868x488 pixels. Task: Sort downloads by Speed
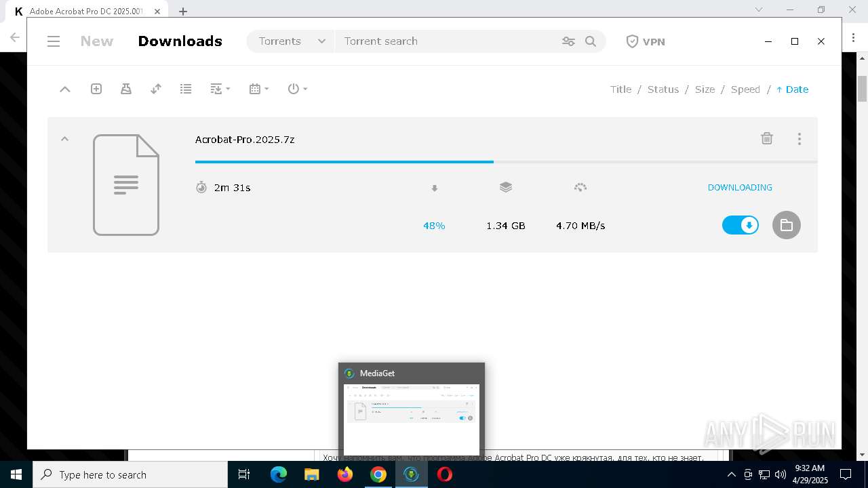(x=745, y=89)
